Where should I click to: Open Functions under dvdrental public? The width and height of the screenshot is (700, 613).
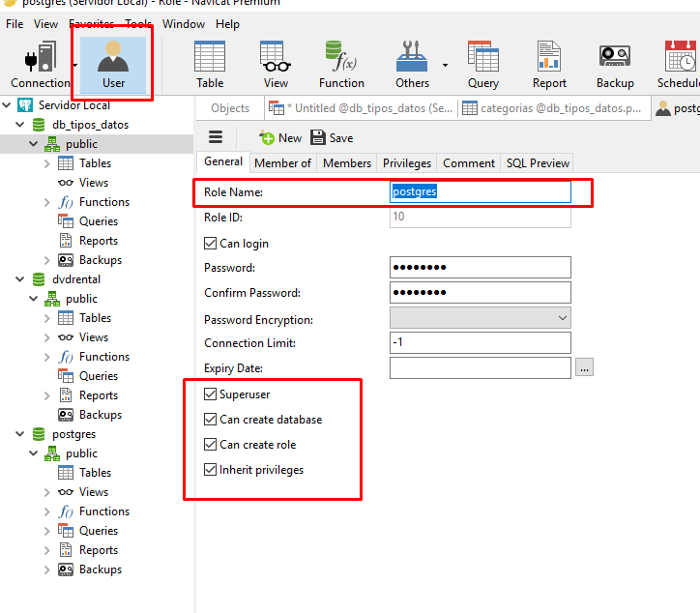(x=104, y=357)
